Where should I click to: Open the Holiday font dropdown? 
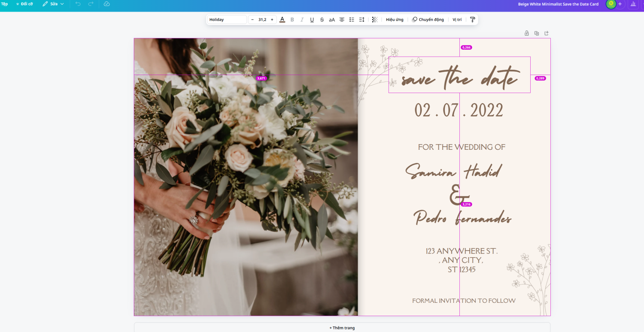pyautogui.click(x=227, y=20)
